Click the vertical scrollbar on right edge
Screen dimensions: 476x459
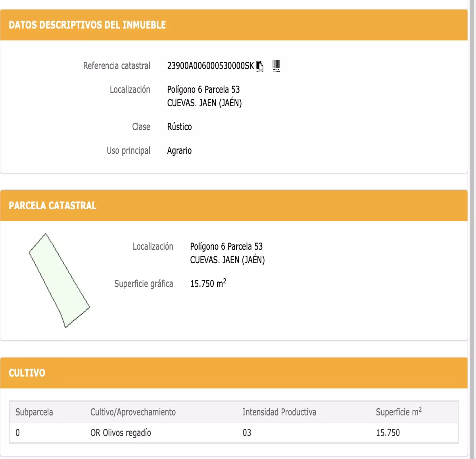coord(472,229)
